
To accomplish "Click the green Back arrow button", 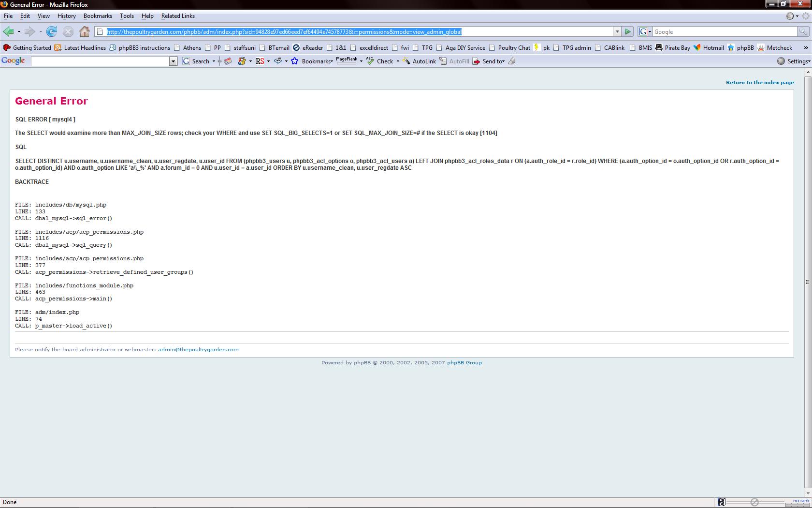I will point(8,32).
